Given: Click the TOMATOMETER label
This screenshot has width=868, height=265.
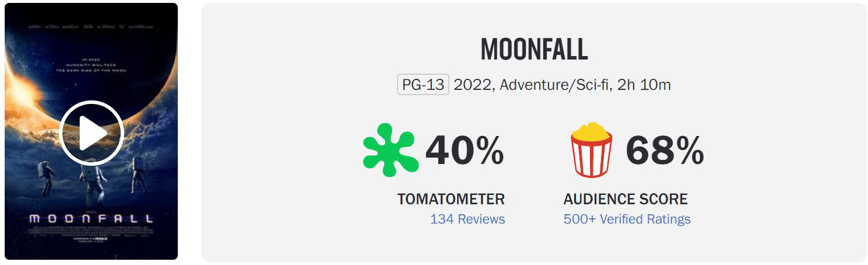Looking at the screenshot, I should tap(451, 199).
